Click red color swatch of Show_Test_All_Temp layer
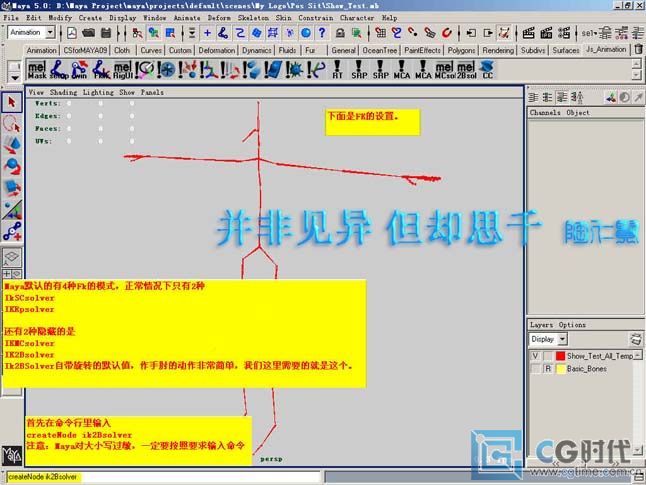The width and height of the screenshot is (646, 485). tap(560, 356)
